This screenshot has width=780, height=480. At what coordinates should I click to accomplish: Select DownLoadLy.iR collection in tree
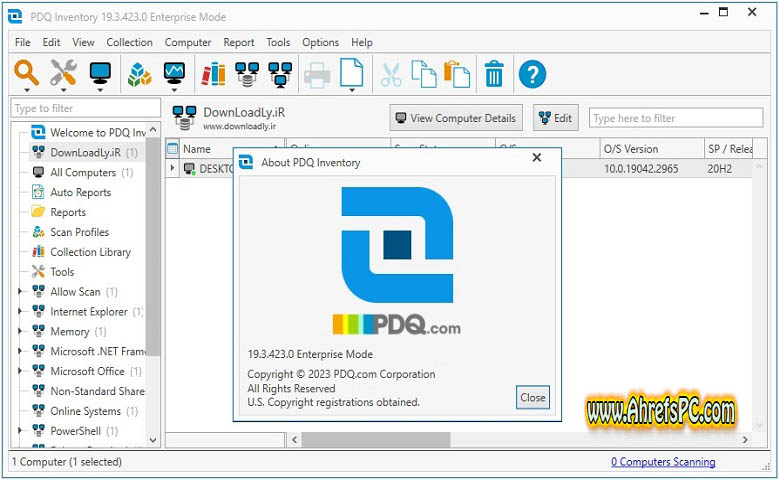click(x=85, y=152)
